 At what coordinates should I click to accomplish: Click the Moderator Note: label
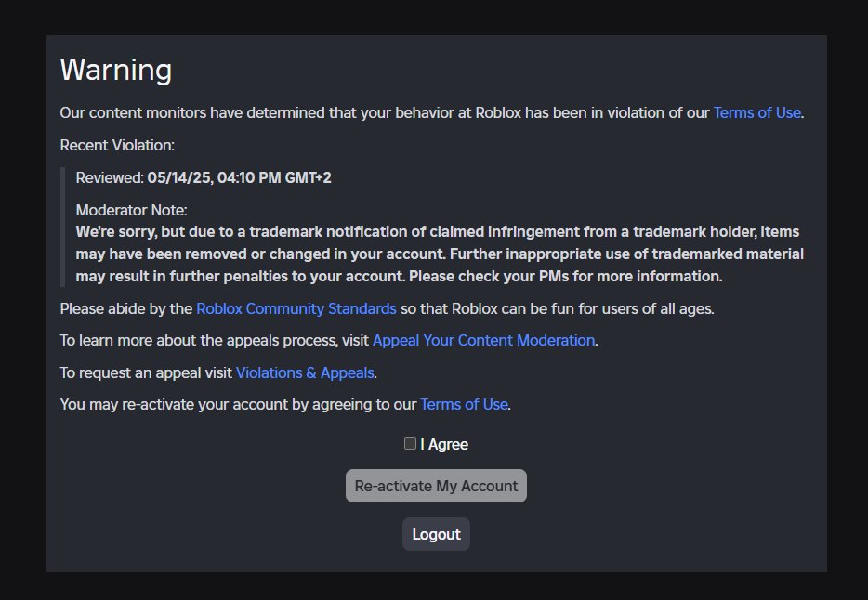pos(131,210)
